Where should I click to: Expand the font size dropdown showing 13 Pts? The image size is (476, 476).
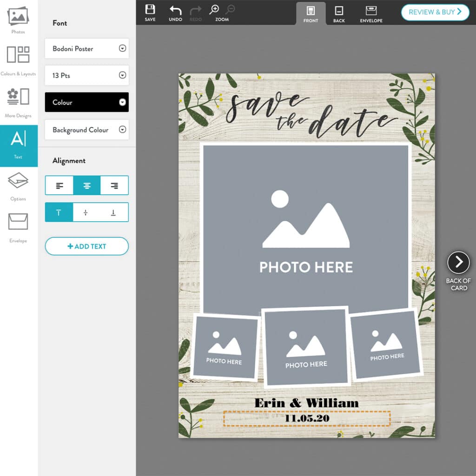click(x=86, y=75)
